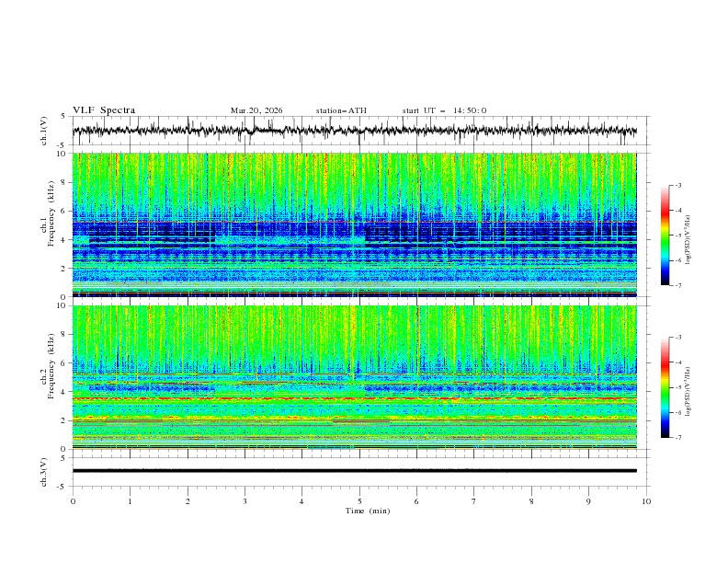Select the ch.2 "Frequency (kHz)" axis label
Screen dimensions: 728x563
51,366
